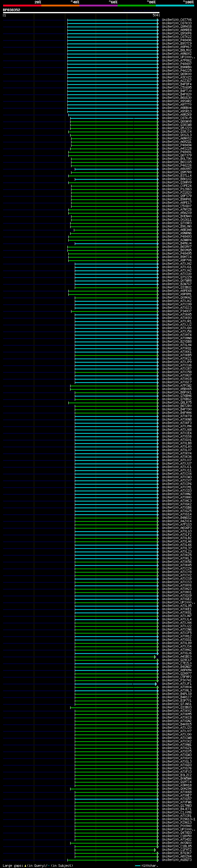Select the UniRef100_Q69K00 subject name

point(176,74)
